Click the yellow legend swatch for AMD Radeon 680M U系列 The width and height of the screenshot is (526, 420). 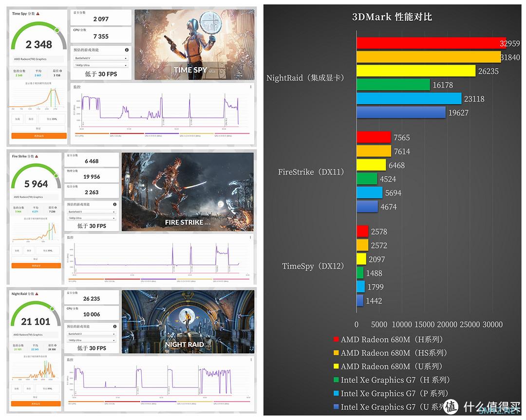click(x=336, y=366)
